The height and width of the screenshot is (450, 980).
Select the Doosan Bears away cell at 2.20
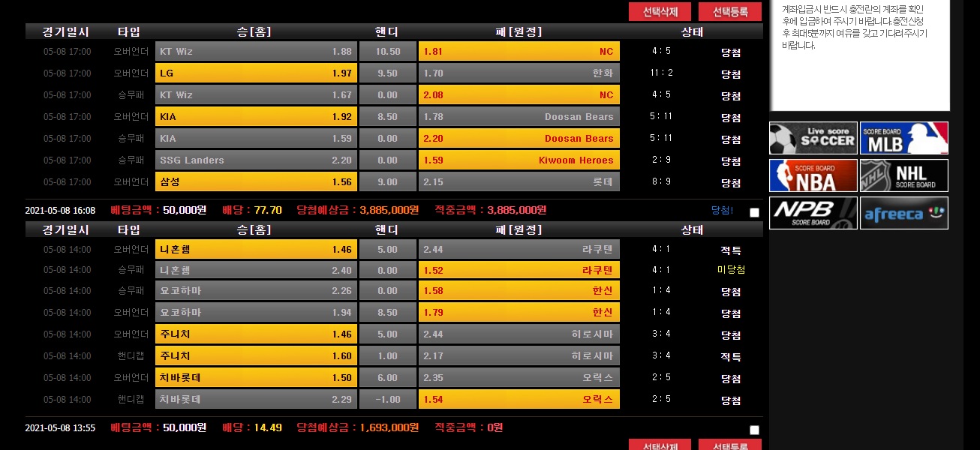tap(519, 139)
